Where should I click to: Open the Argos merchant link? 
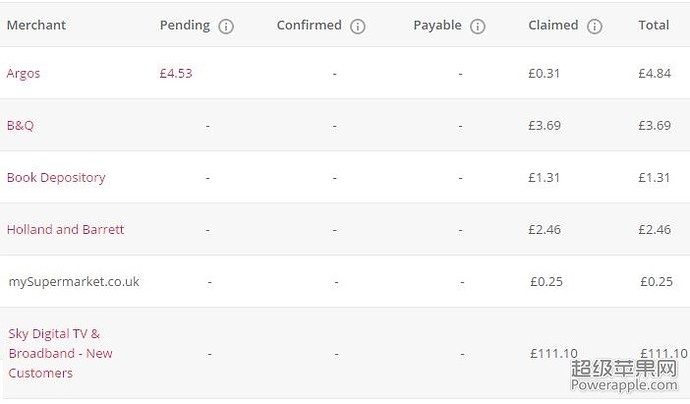[x=23, y=73]
